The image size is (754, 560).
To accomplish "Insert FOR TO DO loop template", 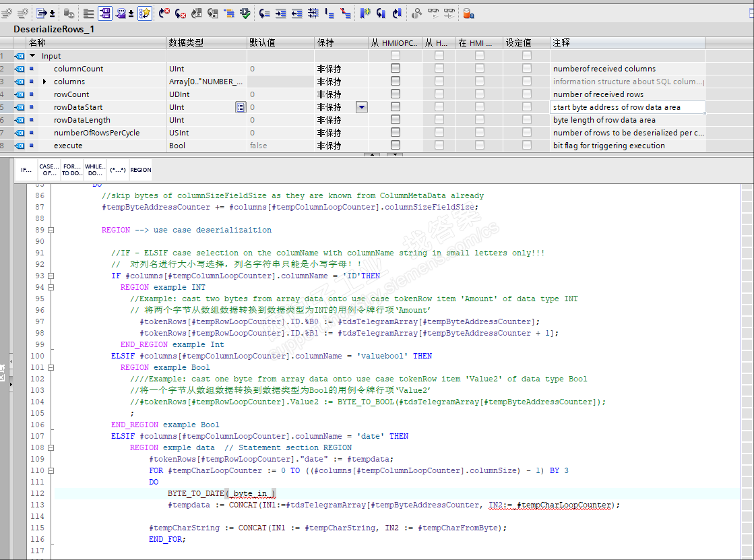I will point(71,170).
